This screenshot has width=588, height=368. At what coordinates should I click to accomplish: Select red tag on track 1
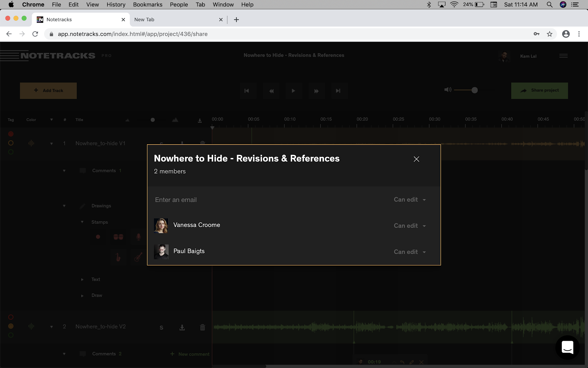pos(11,134)
